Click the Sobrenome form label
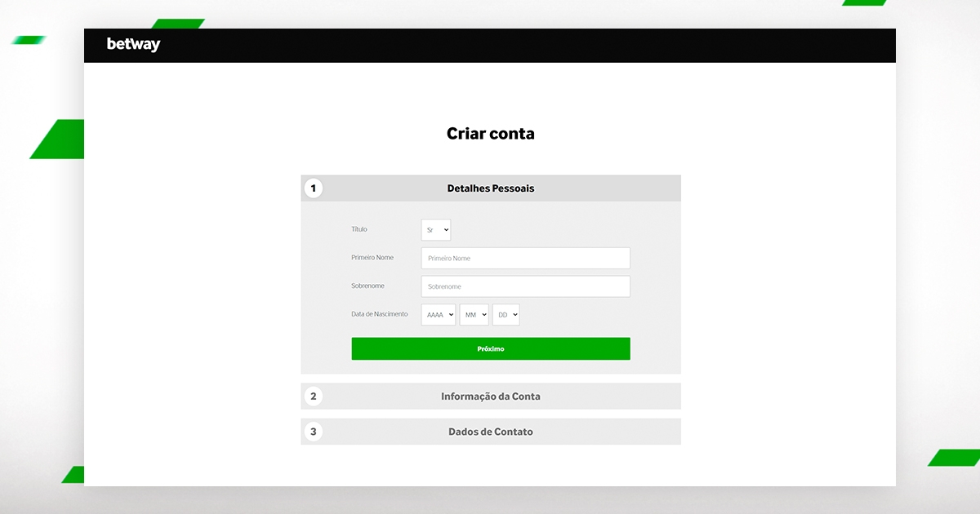Screen dimensions: 980x514 tap(367, 286)
